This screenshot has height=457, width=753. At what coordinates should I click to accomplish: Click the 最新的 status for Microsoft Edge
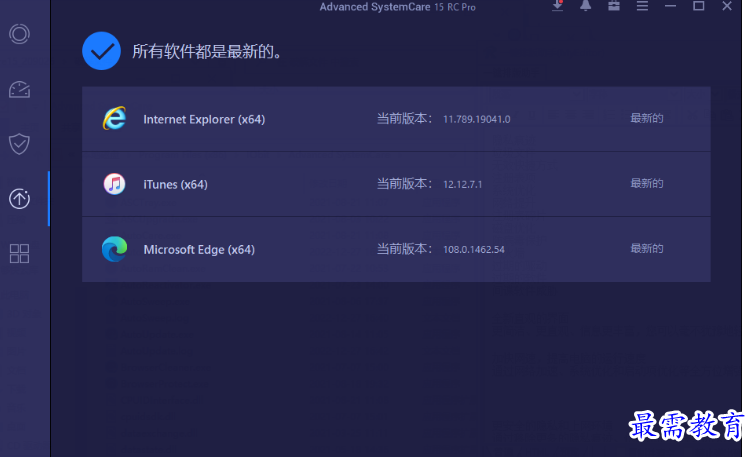coord(646,249)
